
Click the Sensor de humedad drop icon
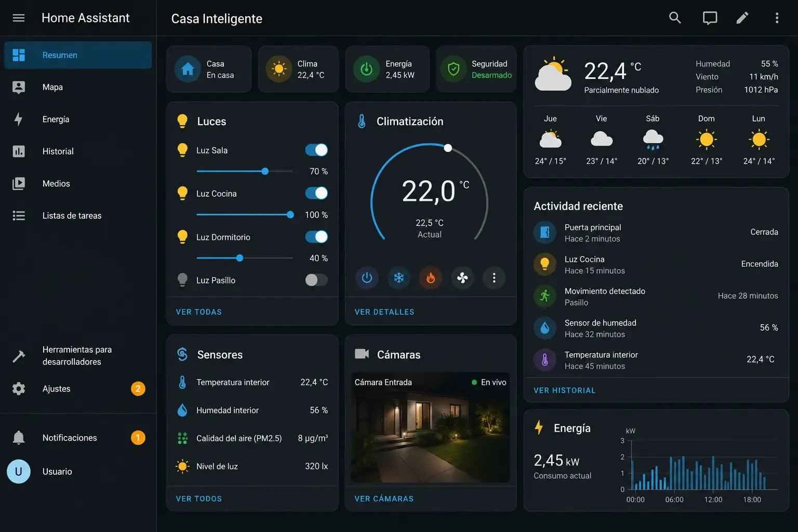coord(545,328)
